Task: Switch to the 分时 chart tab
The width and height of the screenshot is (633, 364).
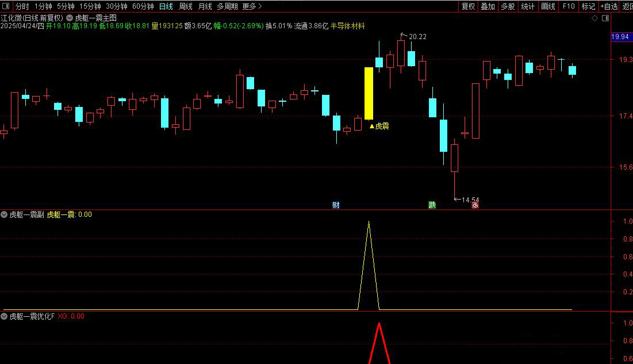Action: 22,6
